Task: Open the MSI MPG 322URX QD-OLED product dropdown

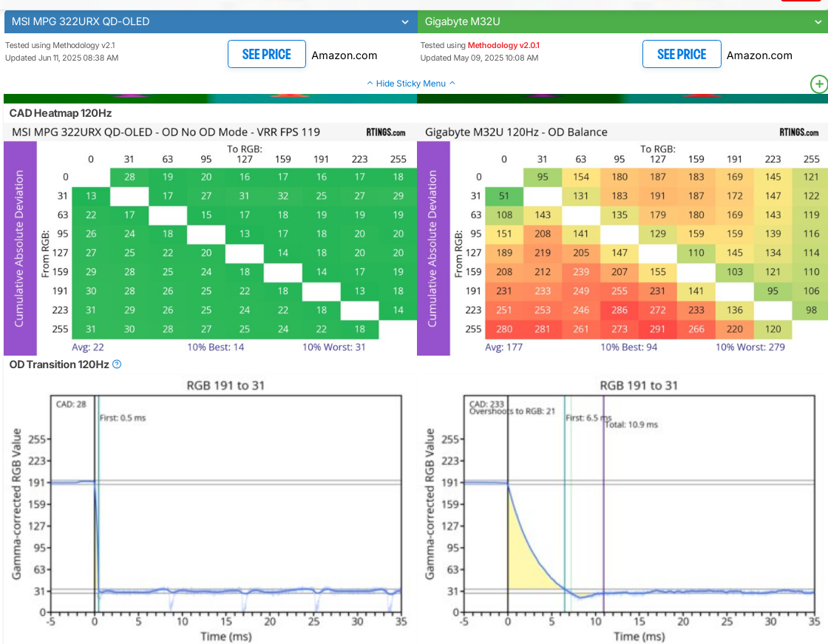Action: 211,21
